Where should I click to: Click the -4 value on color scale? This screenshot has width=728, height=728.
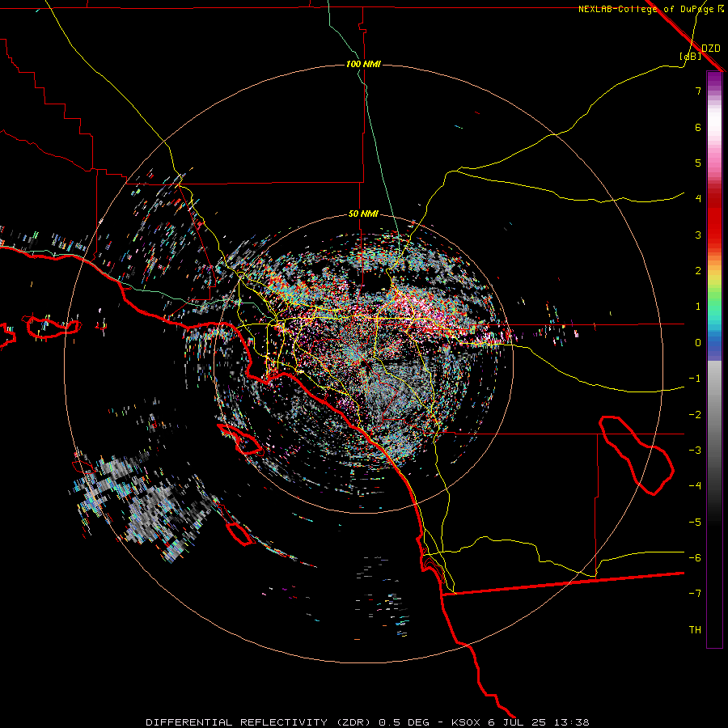pyautogui.click(x=695, y=486)
